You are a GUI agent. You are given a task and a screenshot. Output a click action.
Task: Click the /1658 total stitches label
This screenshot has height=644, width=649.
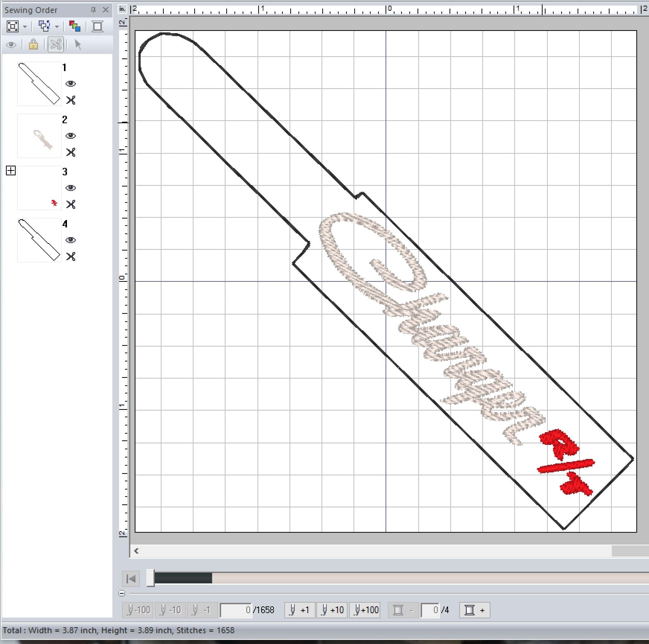[263, 610]
